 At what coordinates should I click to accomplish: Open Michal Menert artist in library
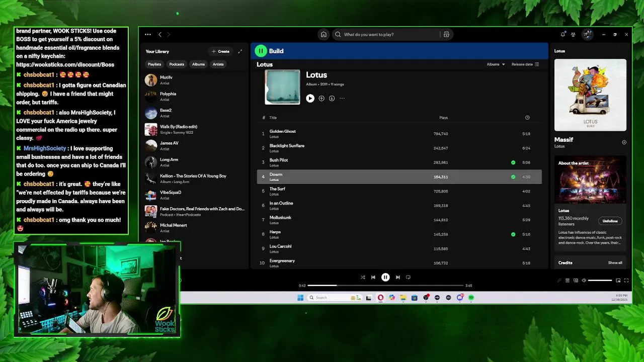[x=193, y=228]
